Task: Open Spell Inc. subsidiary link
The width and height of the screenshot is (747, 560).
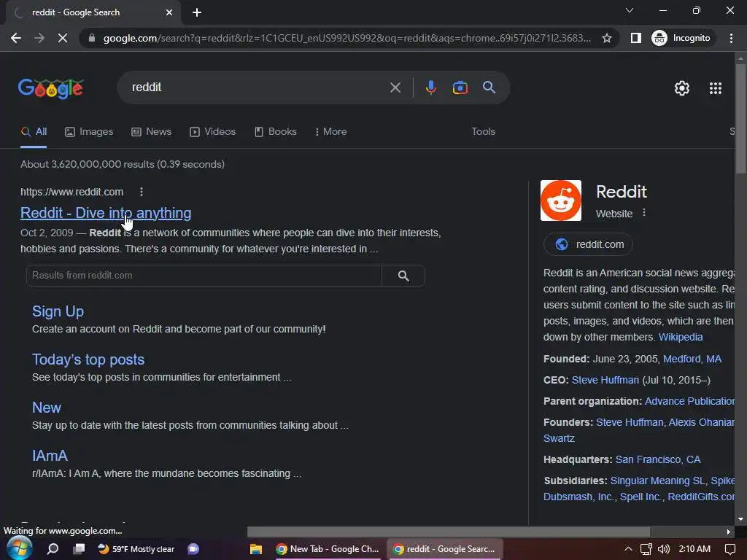Action: pyautogui.click(x=640, y=497)
